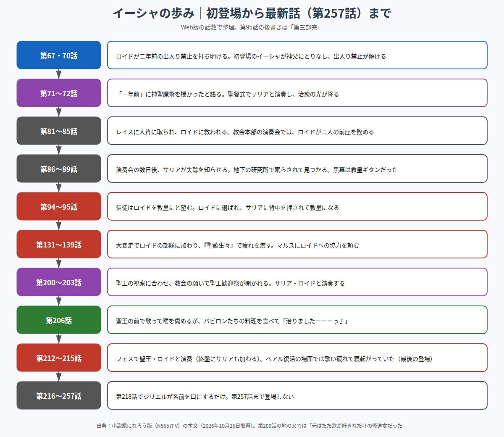The width and height of the screenshot is (504, 437).
Task: Select the blue 第67・70話 label
Action: pyautogui.click(x=59, y=55)
